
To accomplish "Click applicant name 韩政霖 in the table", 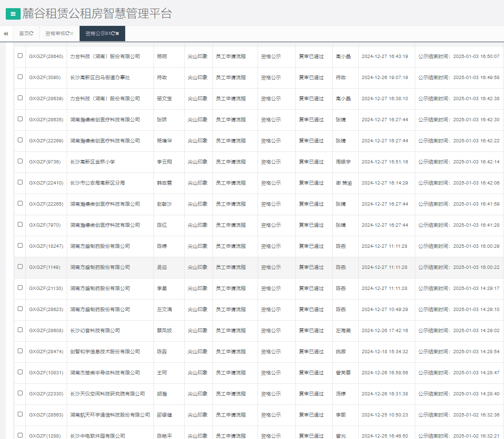I will (x=164, y=183).
